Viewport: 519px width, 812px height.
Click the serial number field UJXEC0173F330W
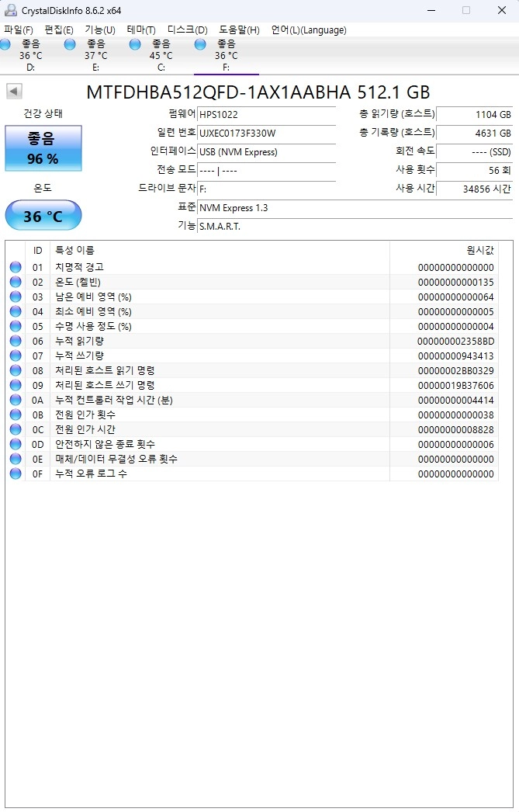267,133
